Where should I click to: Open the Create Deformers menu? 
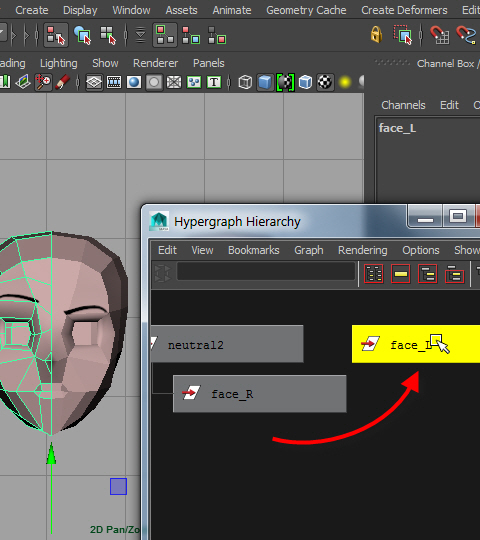[404, 10]
